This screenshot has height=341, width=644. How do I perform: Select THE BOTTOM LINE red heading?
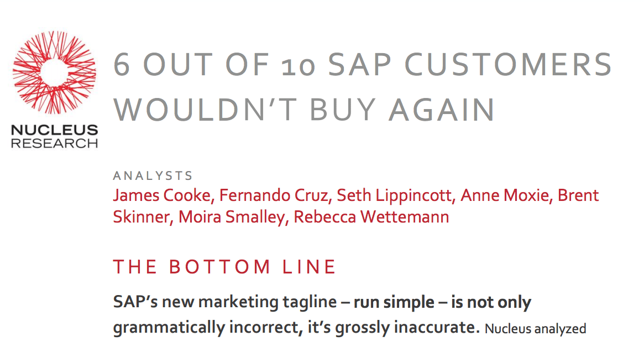click(x=224, y=267)
